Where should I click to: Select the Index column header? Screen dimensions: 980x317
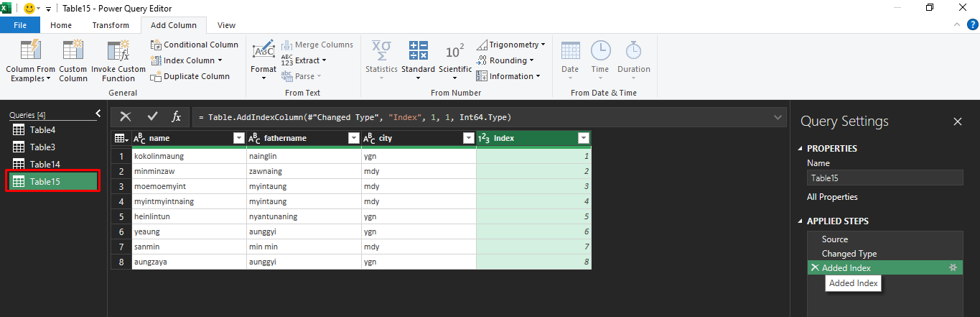534,138
